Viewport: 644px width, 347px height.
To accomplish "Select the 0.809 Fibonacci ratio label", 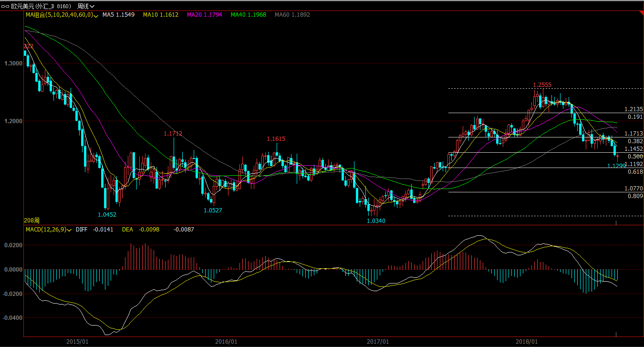I will 635,196.
